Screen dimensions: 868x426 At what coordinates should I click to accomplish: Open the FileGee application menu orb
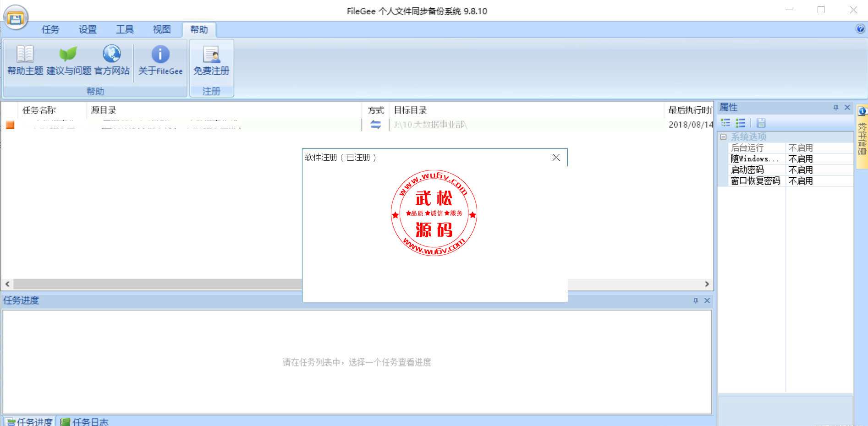point(16,17)
